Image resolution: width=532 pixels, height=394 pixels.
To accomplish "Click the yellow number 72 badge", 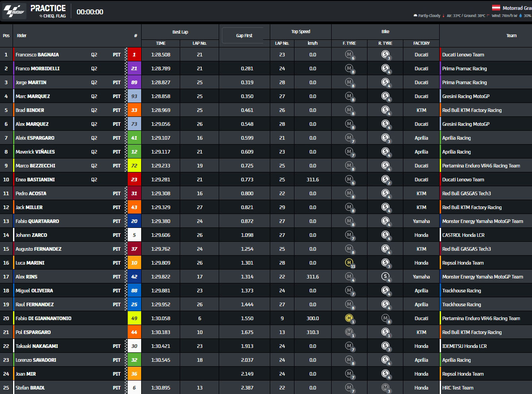I will 134,166.
